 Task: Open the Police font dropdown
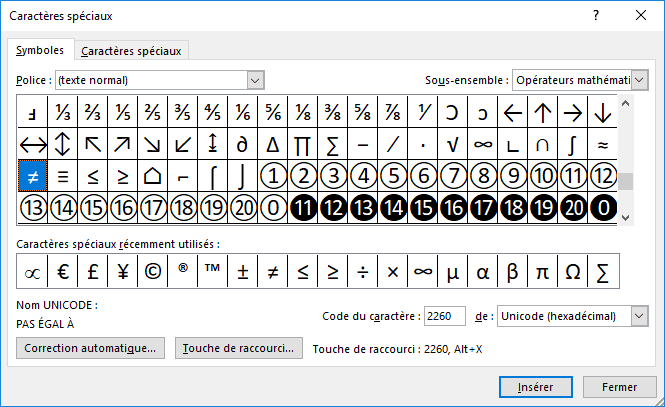click(x=255, y=80)
